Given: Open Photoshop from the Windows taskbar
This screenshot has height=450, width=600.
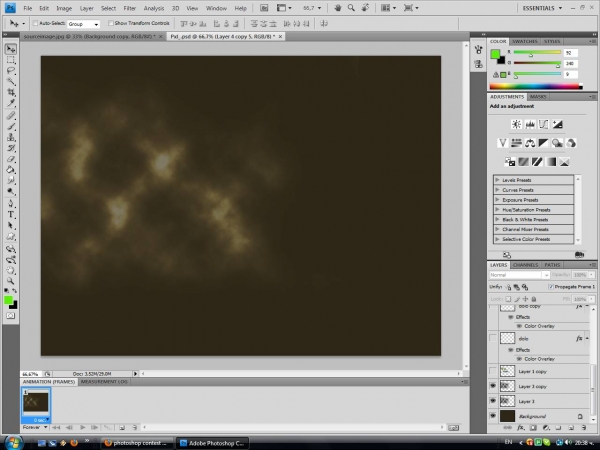Looking at the screenshot, I should (212, 443).
